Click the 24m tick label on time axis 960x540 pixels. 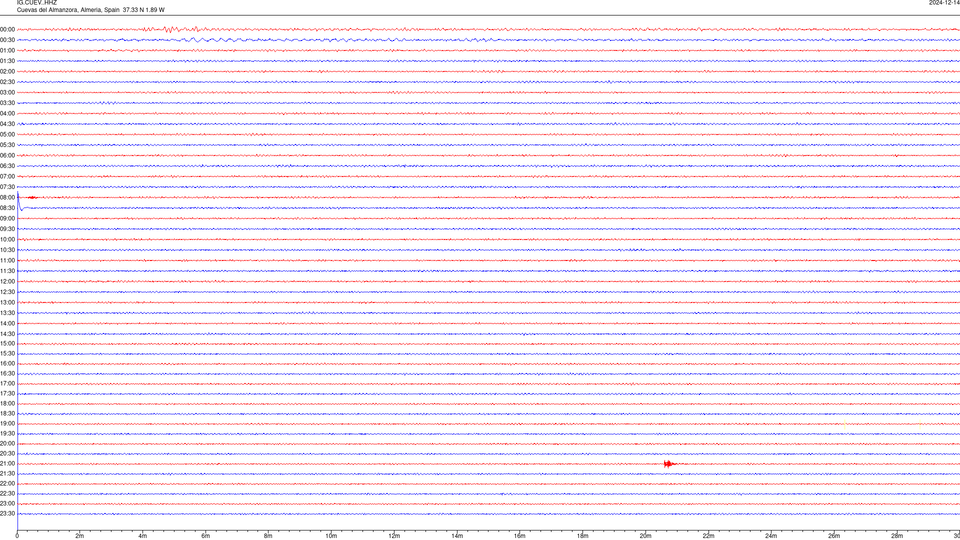(771, 536)
